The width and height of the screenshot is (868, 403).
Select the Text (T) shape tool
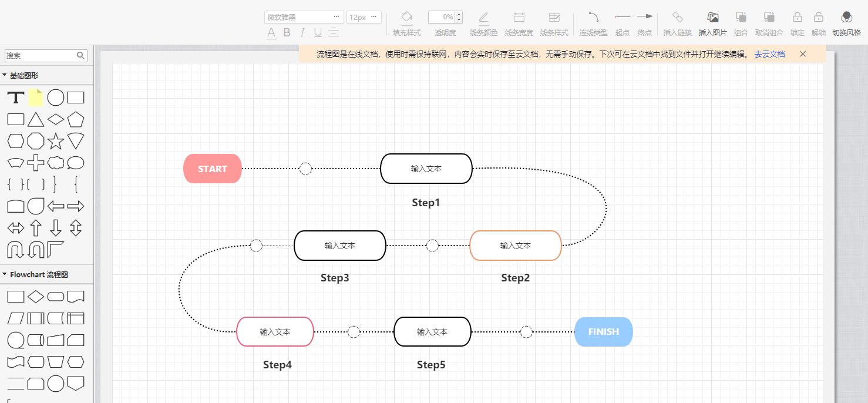pos(16,98)
